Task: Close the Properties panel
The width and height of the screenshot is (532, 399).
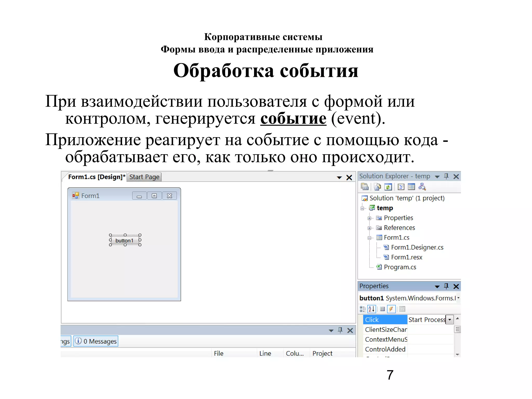Action: coord(456,287)
